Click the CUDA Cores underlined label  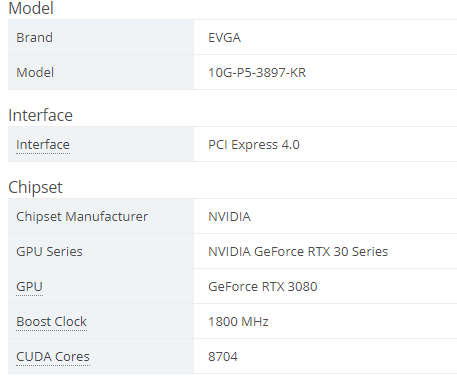pos(53,357)
